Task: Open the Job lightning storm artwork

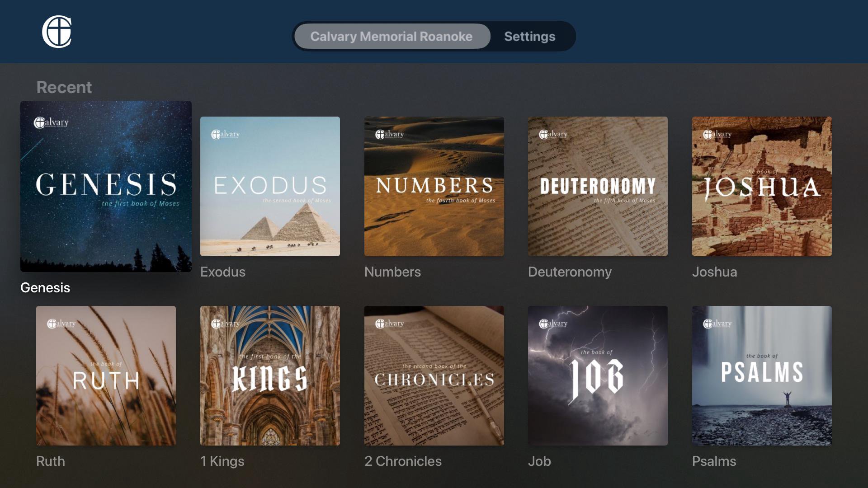Action: 598,375
